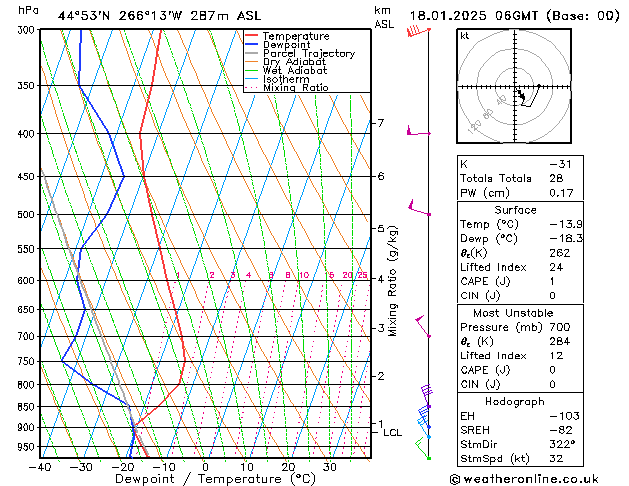Click the Mixing Ratio (g/kg) axis label
The height and width of the screenshot is (486, 629).
pyautogui.click(x=392, y=281)
